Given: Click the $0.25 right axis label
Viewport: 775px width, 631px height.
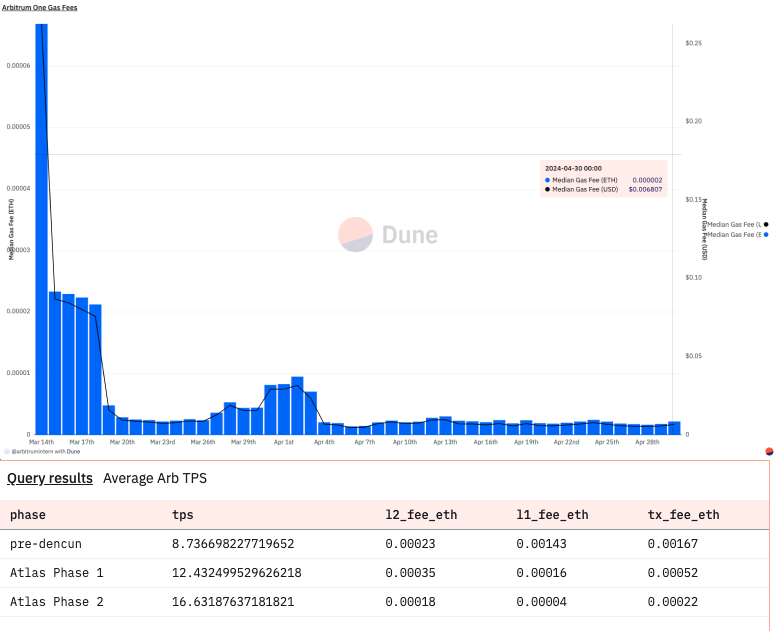Looking at the screenshot, I should (x=693, y=43).
